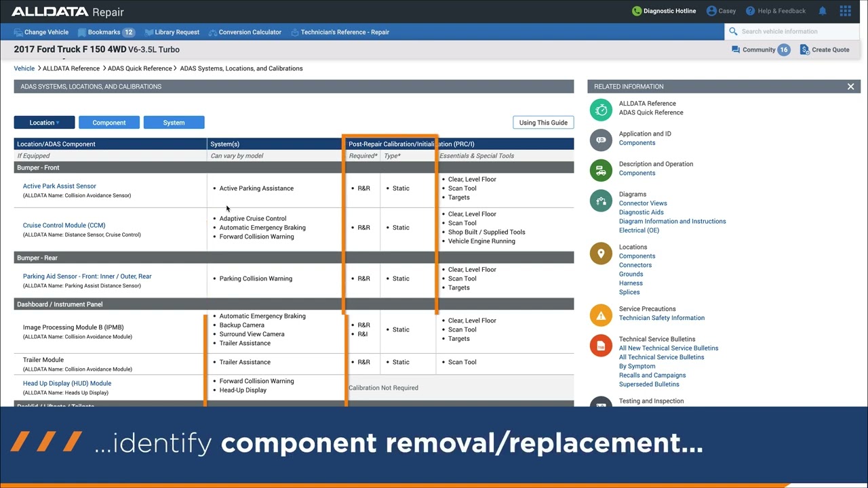868x488 pixels.
Task: Click the Casey user account icon
Action: tap(711, 11)
